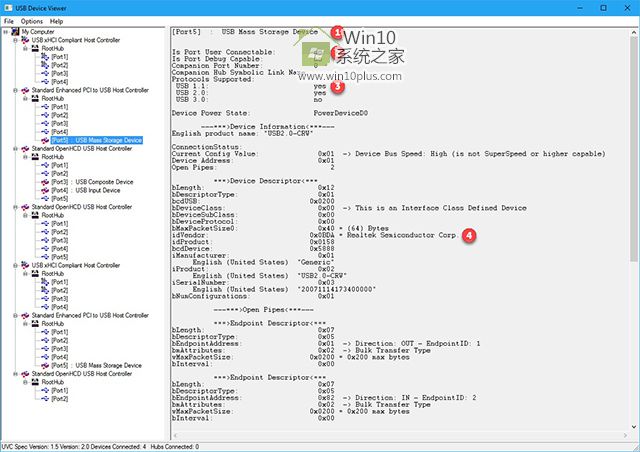Click icon of unselected USB Mass Storage Device

(x=45, y=365)
